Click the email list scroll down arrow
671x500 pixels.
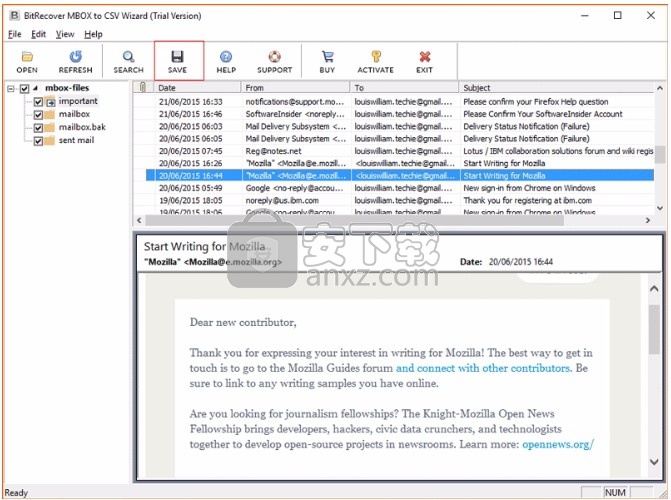(x=660, y=208)
